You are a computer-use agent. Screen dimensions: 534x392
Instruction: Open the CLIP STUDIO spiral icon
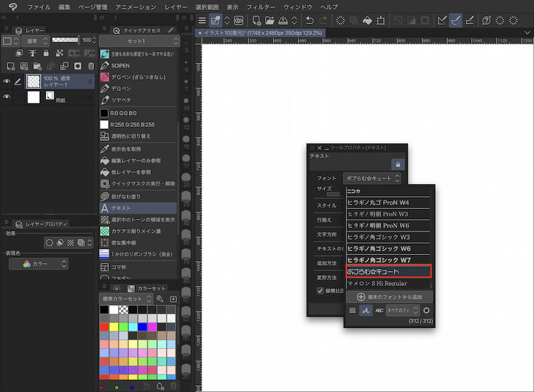pyautogui.click(x=239, y=21)
